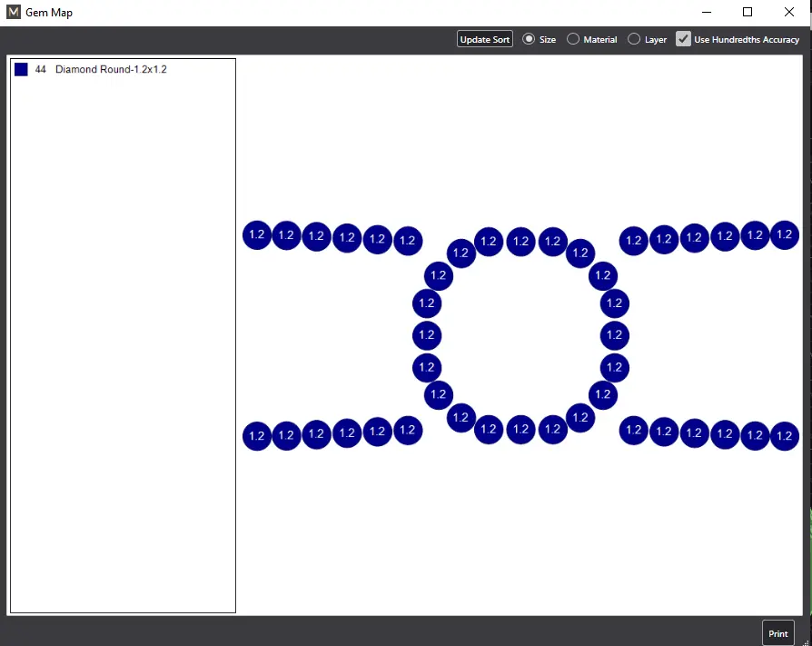
Task: Pick the middle gem on ring's left side
Action: tap(427, 335)
